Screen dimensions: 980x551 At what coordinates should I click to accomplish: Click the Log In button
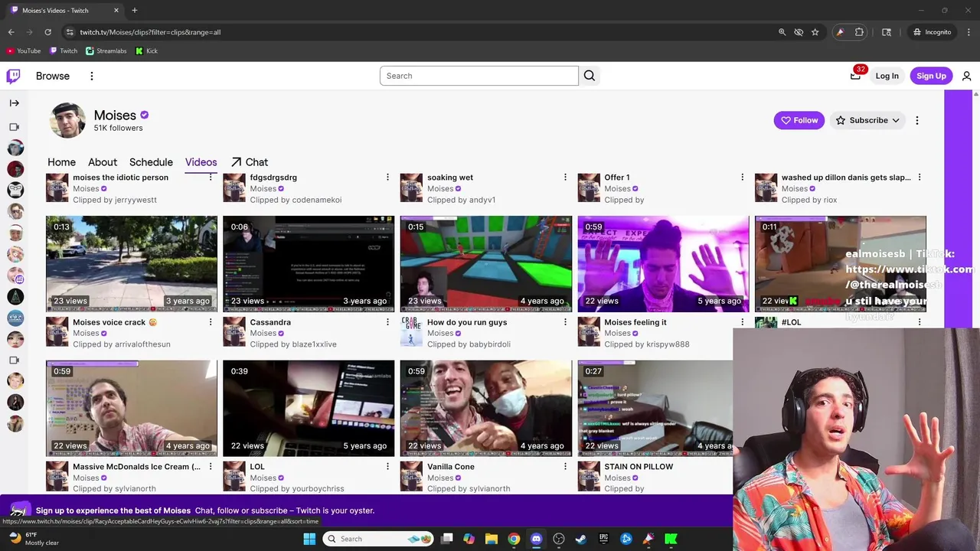pyautogui.click(x=887, y=76)
